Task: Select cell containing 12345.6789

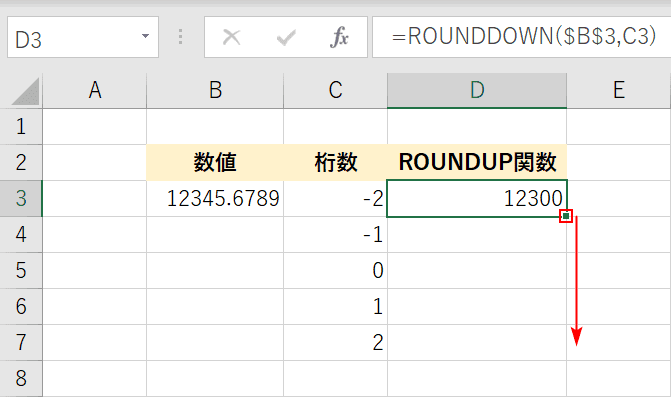Action: pyautogui.click(x=215, y=198)
